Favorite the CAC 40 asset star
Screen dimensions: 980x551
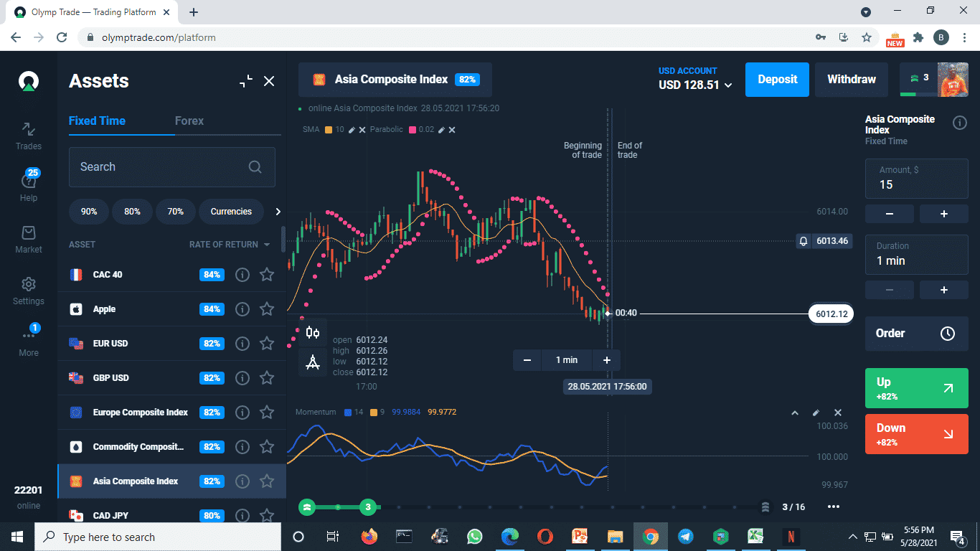click(267, 275)
